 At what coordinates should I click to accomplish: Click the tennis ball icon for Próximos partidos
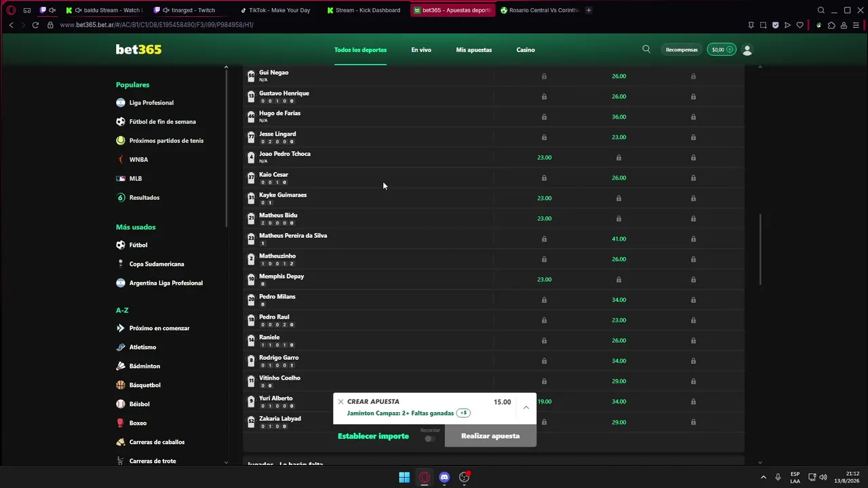click(121, 141)
